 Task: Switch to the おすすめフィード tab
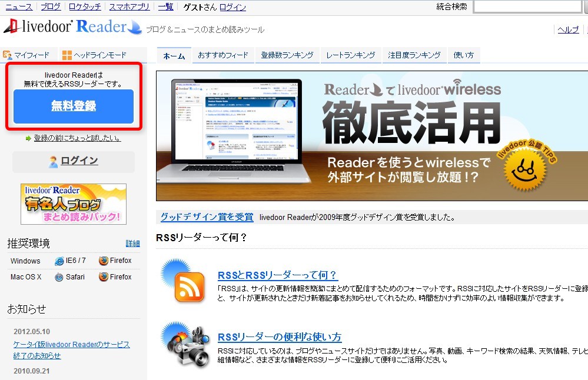223,55
